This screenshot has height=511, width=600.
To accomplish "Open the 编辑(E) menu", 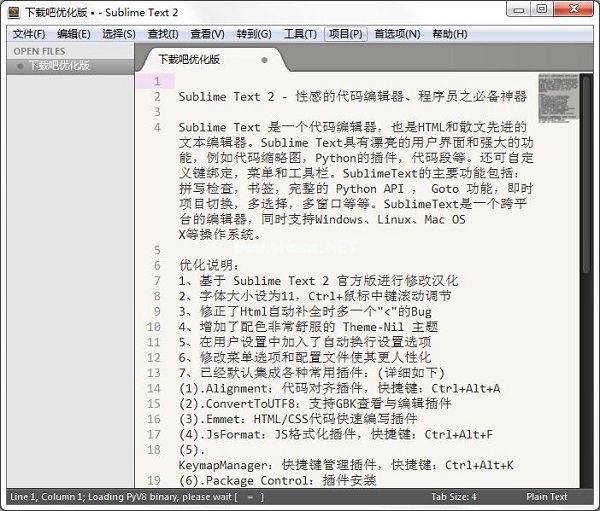I will 74,34.
